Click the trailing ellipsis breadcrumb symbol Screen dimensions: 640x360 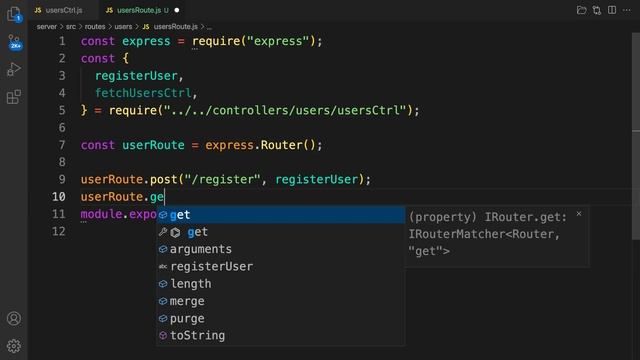tap(209, 27)
